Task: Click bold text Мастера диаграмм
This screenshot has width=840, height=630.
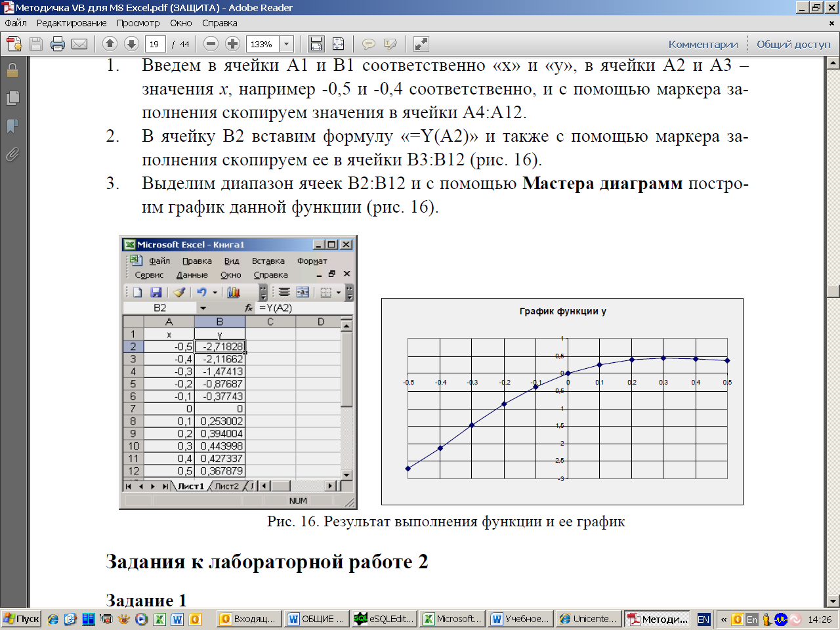Action: click(x=602, y=184)
